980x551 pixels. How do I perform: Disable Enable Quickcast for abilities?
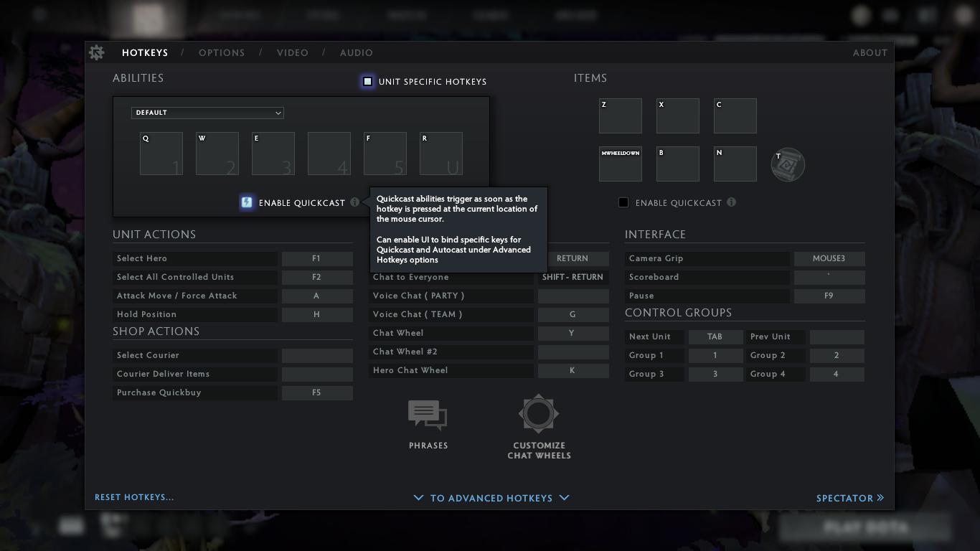[x=247, y=202]
